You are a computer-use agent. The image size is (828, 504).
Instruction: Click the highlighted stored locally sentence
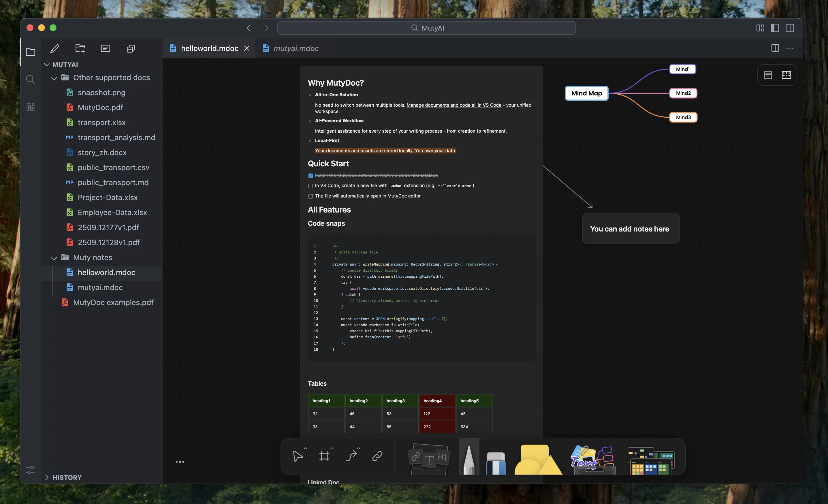click(x=385, y=151)
